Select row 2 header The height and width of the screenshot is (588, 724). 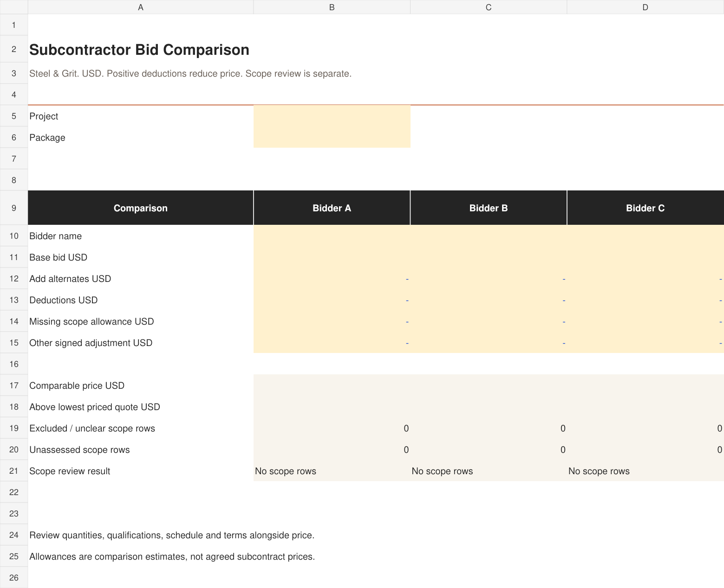pos(14,49)
